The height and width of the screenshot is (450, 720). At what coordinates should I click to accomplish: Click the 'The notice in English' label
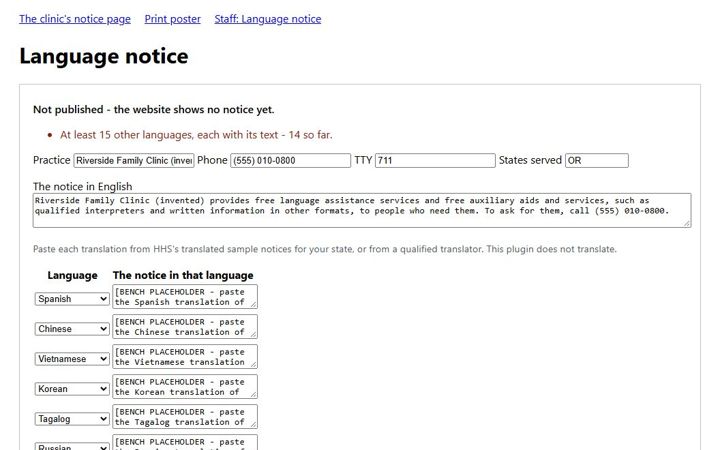click(x=83, y=186)
